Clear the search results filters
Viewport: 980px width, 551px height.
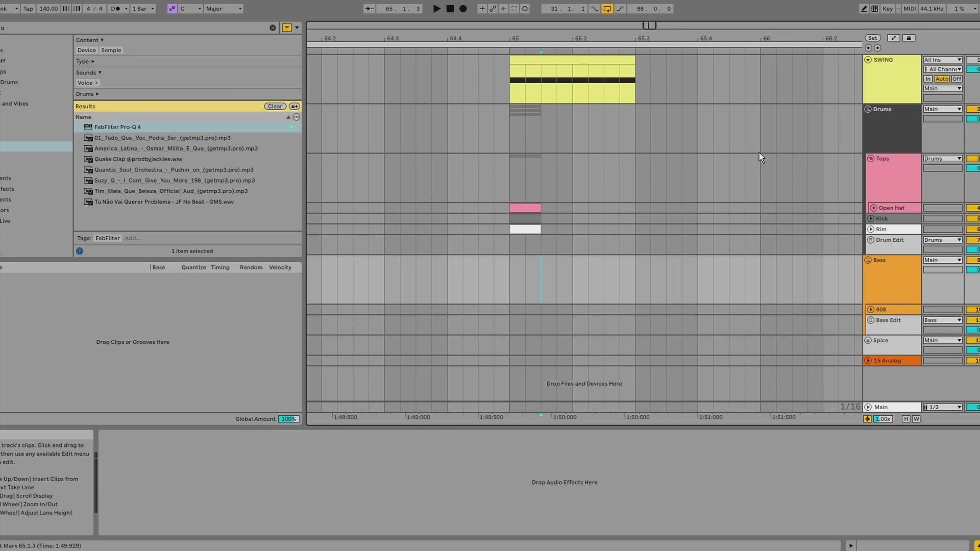pos(275,106)
